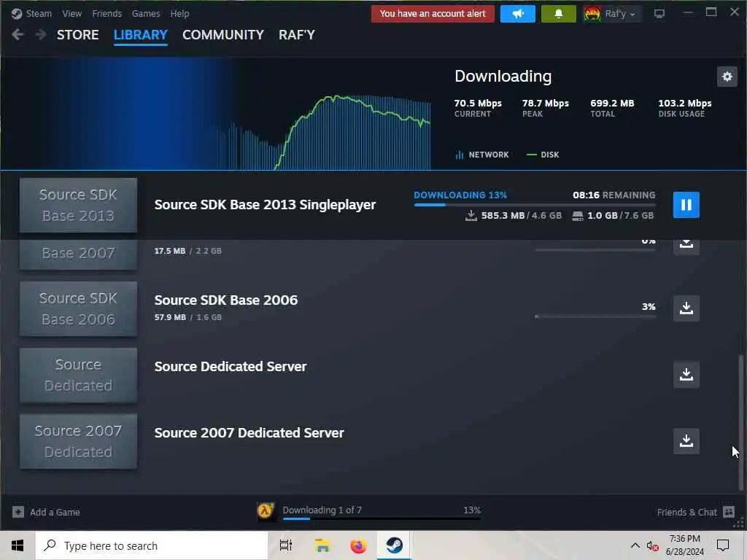Click the Source SDK Base 2013 progress bar

pyautogui.click(x=535, y=205)
